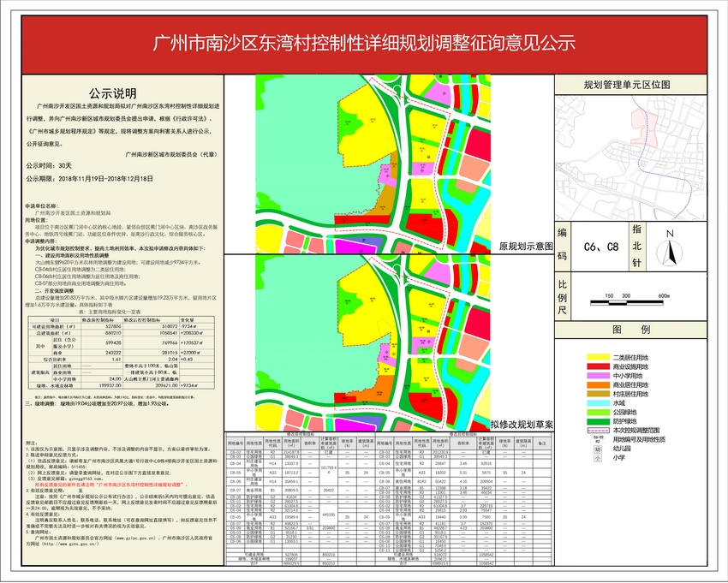Click the 本次控规调整范围 legend label
The height and width of the screenshot is (583, 728).
pos(636,431)
